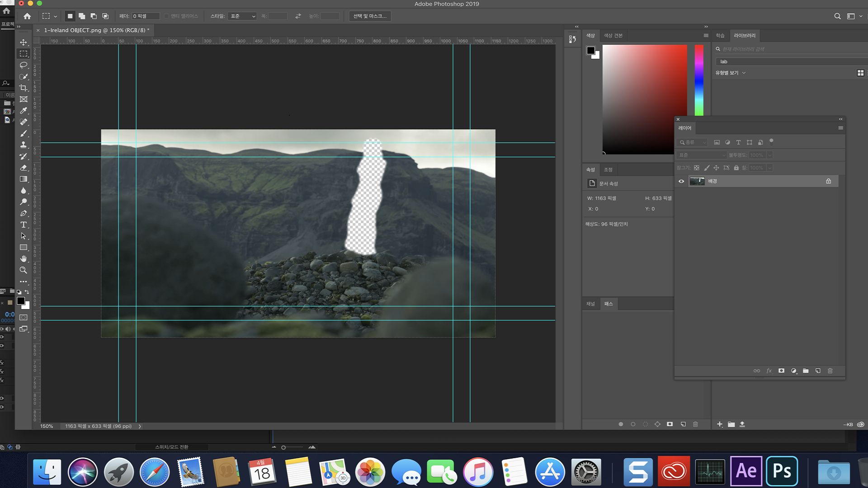This screenshot has height=488, width=868.
Task: Switch to the 채널 tab
Action: (590, 304)
